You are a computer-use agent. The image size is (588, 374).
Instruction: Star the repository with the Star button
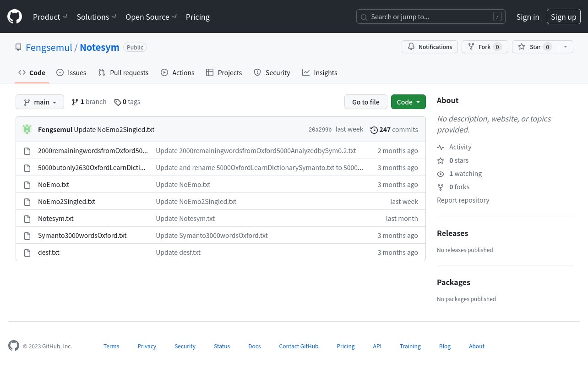[535, 47]
